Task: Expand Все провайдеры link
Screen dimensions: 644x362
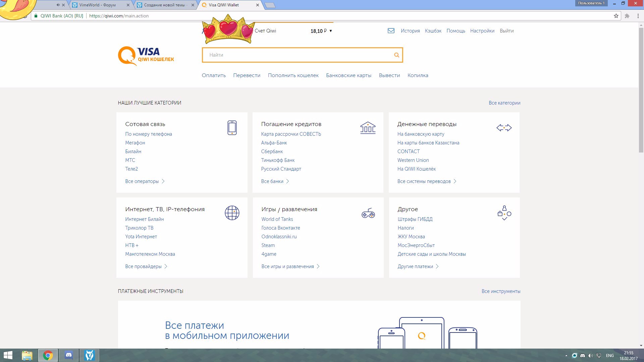Action: [146, 266]
